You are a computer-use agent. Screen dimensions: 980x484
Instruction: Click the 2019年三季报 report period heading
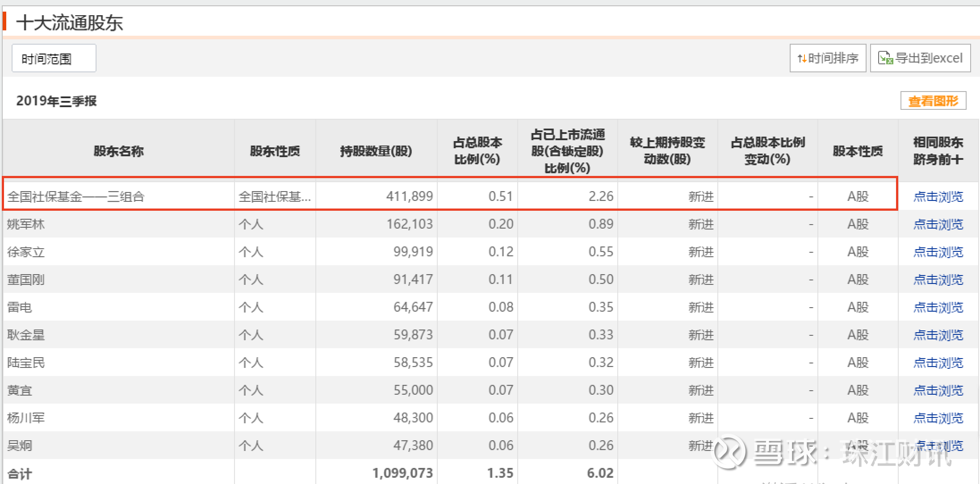tap(56, 101)
